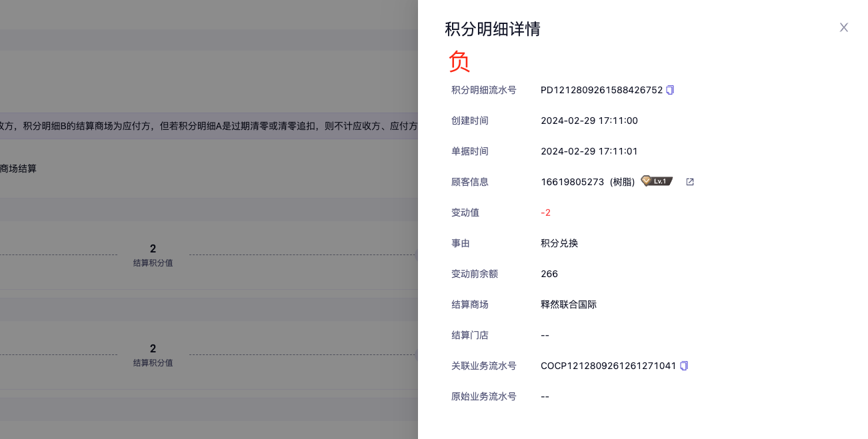Click the reason value 积分兑换
The width and height of the screenshot is (868, 439).
(559, 243)
